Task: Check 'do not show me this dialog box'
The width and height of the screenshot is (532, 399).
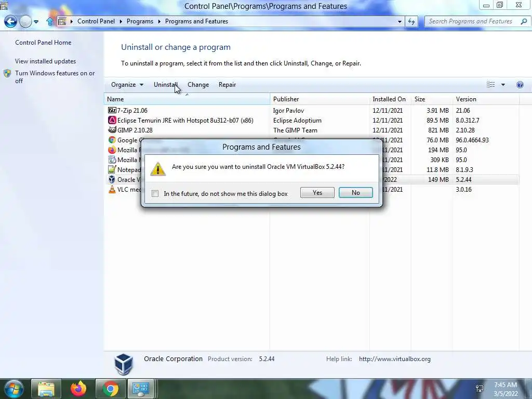Action: [x=155, y=193]
